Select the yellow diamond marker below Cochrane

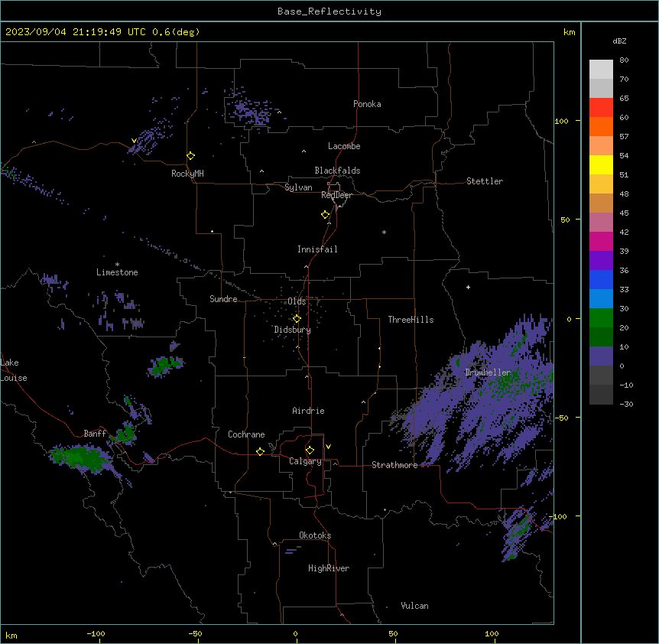tap(260, 451)
